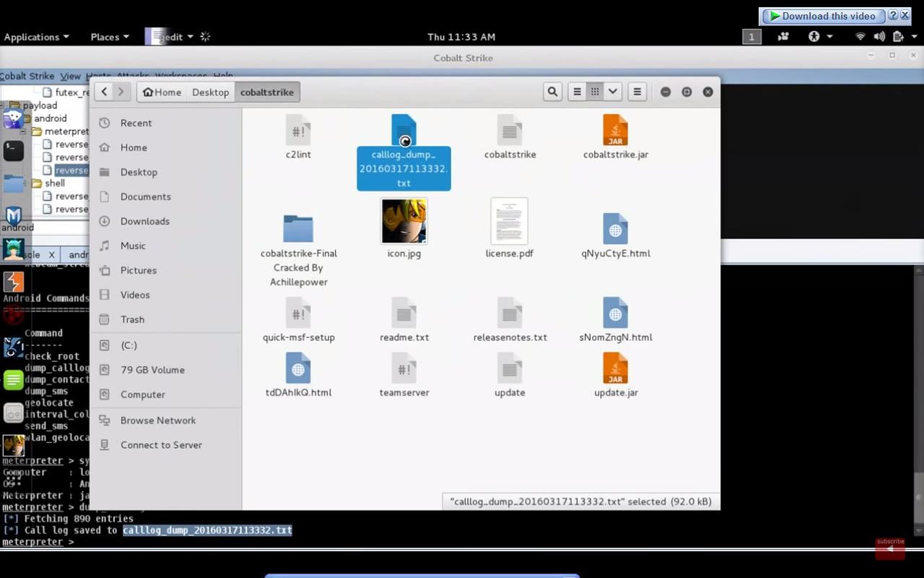Open the Applications menu in top bar

coord(37,37)
